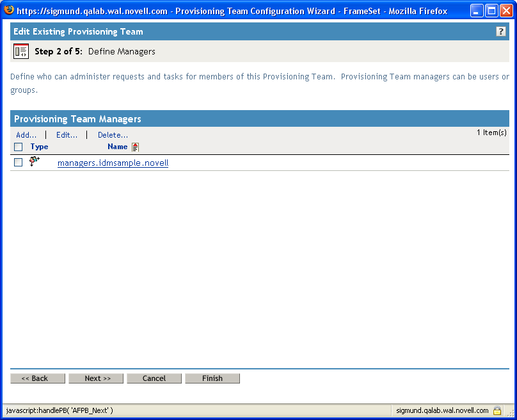Screen dimensions: 517x420
Task: Click the Add... link
Action: pyautogui.click(x=26, y=135)
